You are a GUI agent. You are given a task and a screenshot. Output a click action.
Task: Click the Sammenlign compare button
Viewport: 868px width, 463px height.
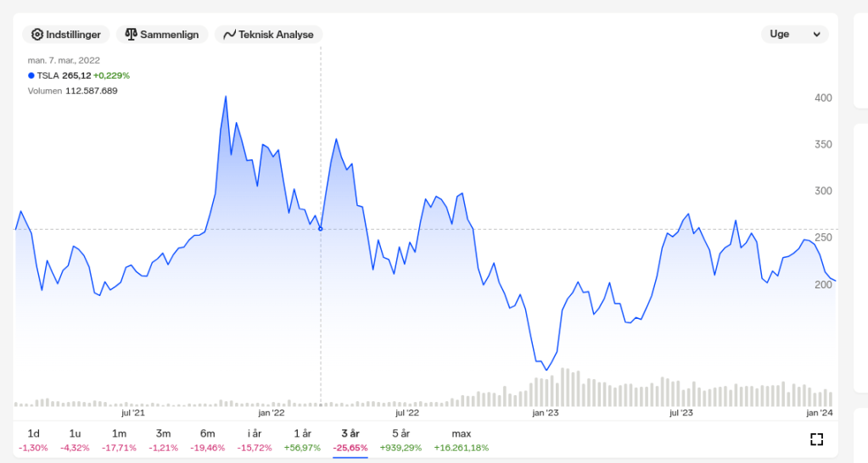[162, 35]
